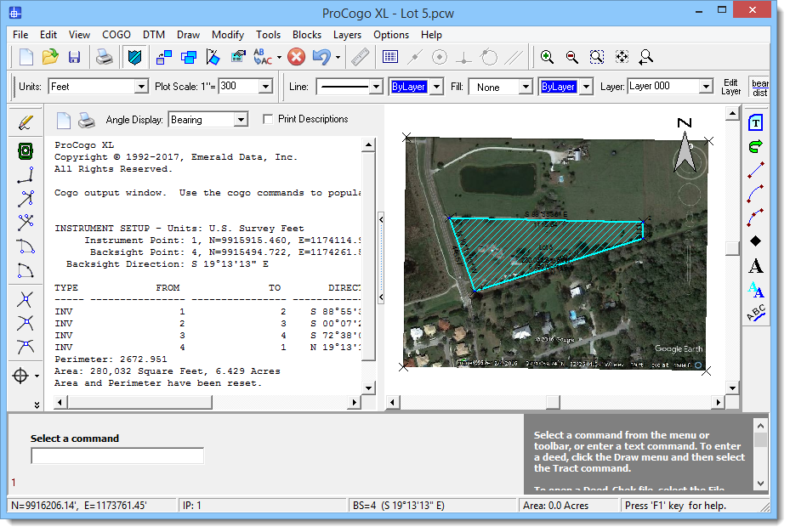Image resolution: width=790 pixels, height=532 pixels.
Task: Select the boxed T text tool on right
Action: (x=755, y=123)
